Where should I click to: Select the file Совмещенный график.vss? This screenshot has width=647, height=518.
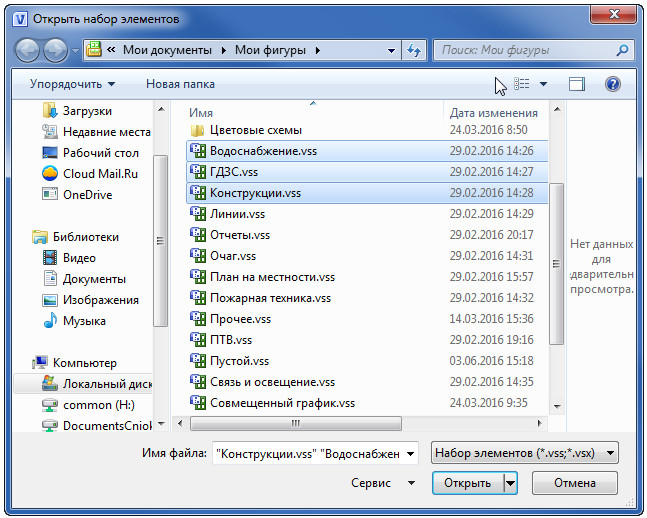(367, 403)
